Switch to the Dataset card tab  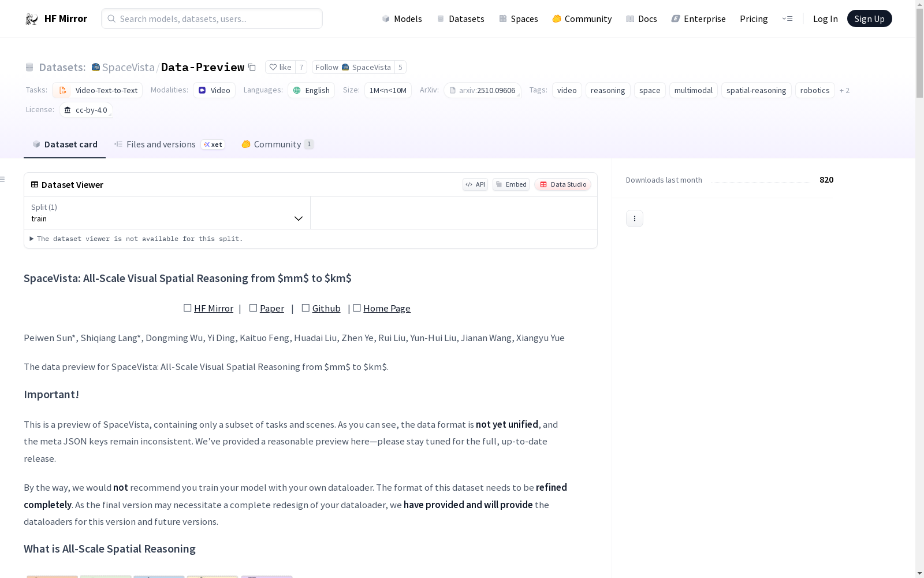65,144
